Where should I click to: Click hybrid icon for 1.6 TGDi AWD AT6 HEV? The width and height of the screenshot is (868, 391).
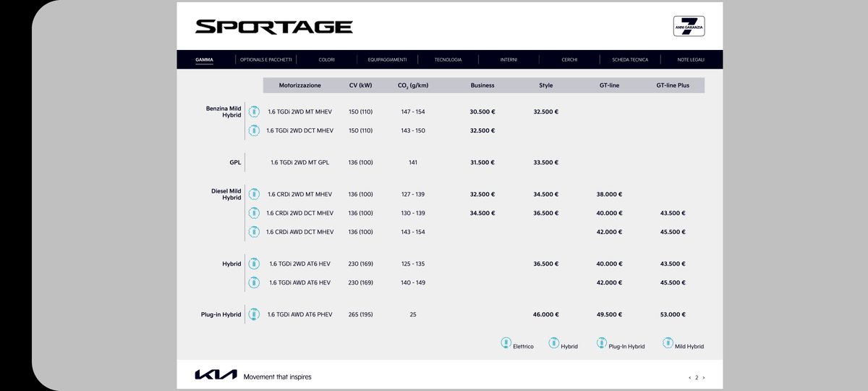pyautogui.click(x=254, y=282)
